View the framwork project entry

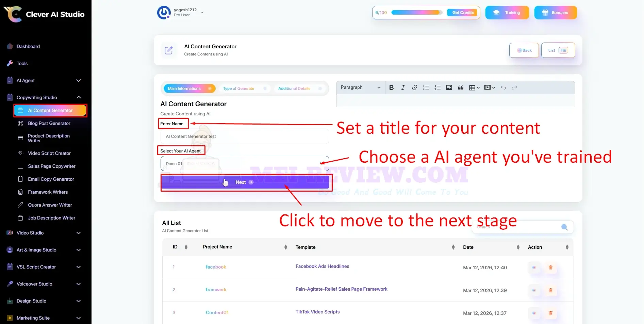(x=534, y=290)
